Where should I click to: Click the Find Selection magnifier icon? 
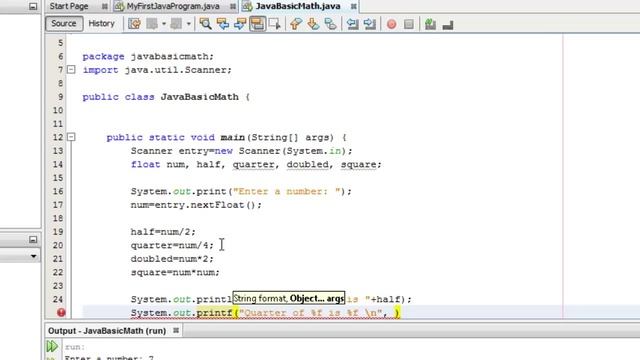(205, 24)
